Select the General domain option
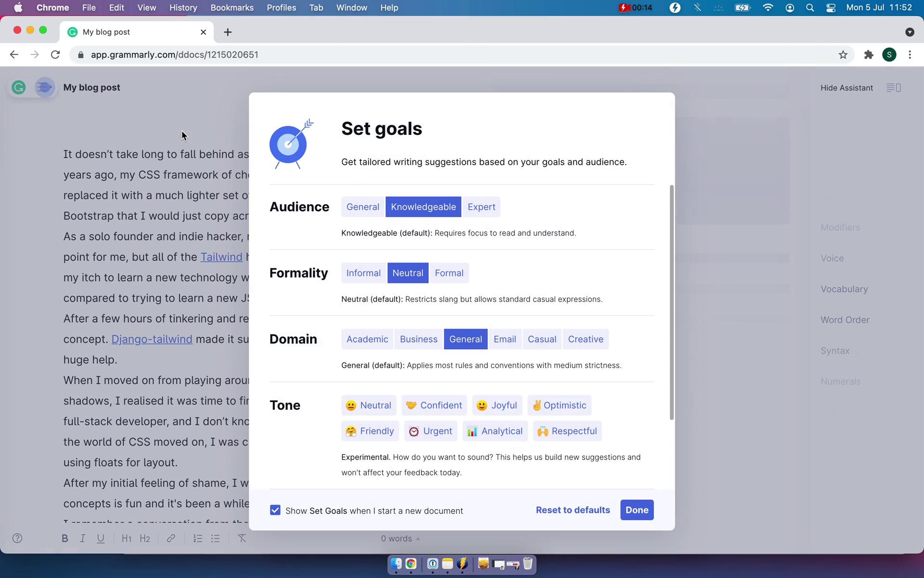 [465, 339]
